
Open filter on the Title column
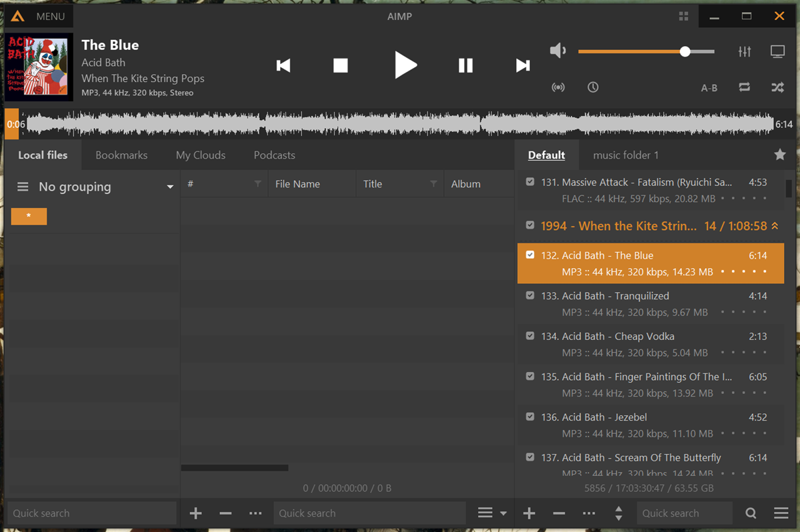point(433,184)
